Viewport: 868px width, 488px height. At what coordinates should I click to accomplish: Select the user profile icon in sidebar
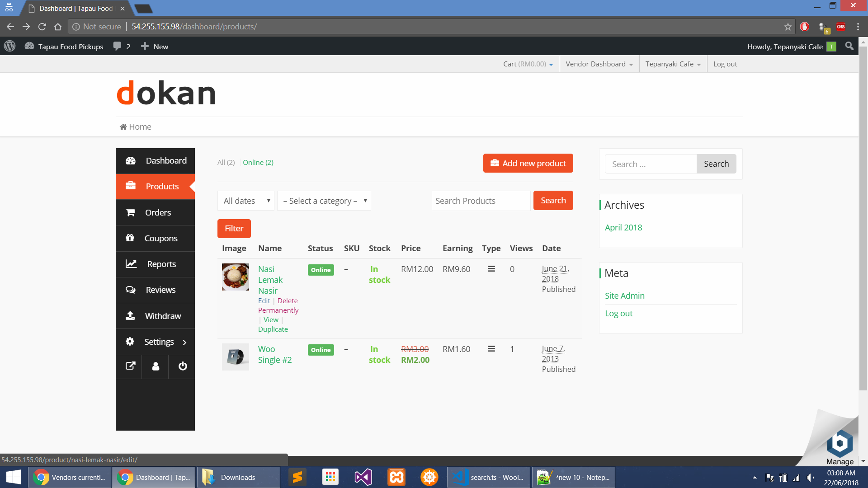(156, 366)
